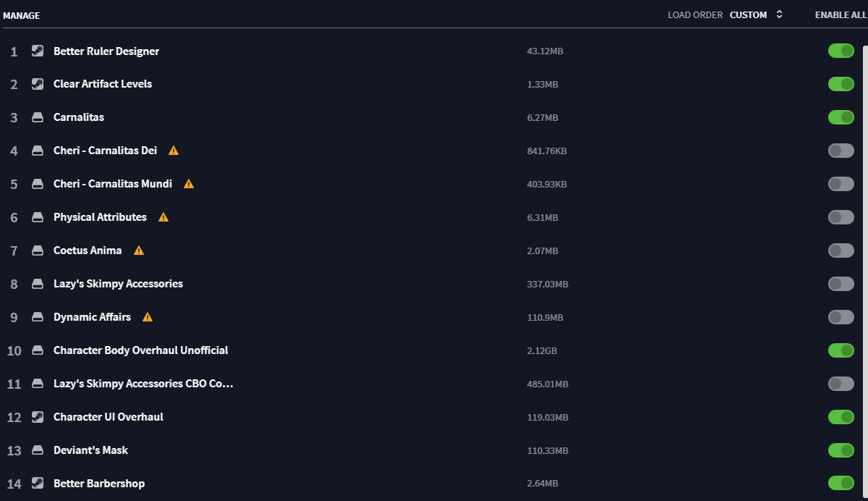Select the Cheri - Carnalitas Dei name

pyautogui.click(x=106, y=151)
